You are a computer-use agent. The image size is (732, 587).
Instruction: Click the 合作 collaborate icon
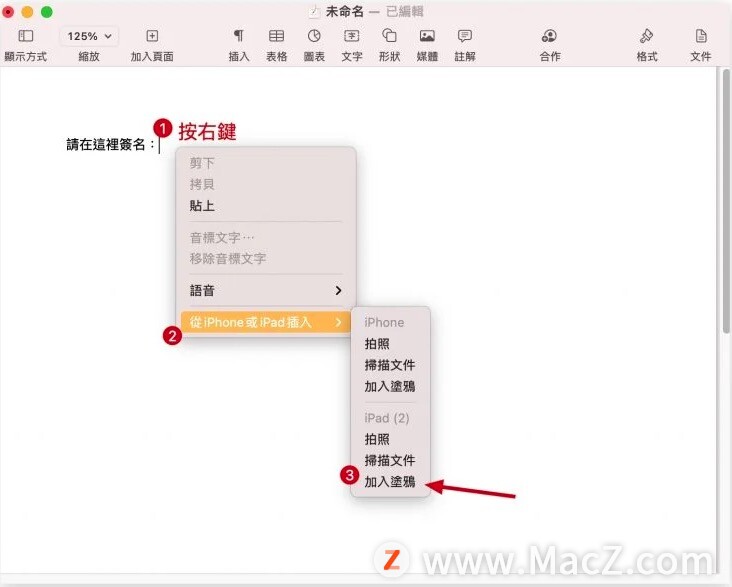(549, 36)
